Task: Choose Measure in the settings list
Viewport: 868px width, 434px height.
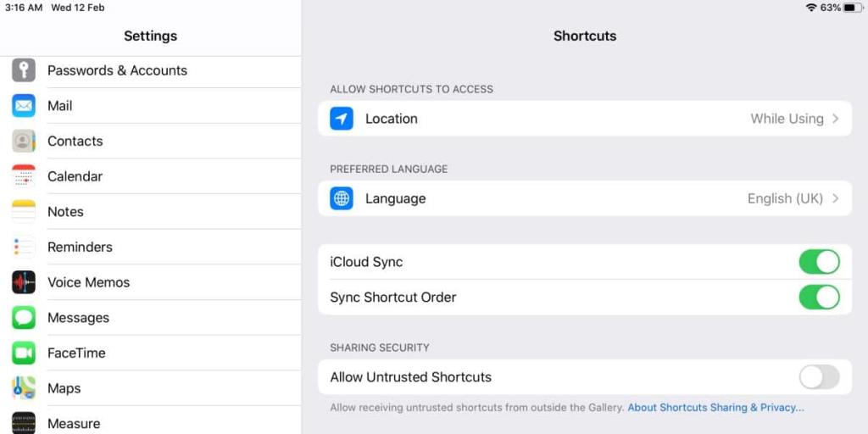Action: (x=74, y=423)
